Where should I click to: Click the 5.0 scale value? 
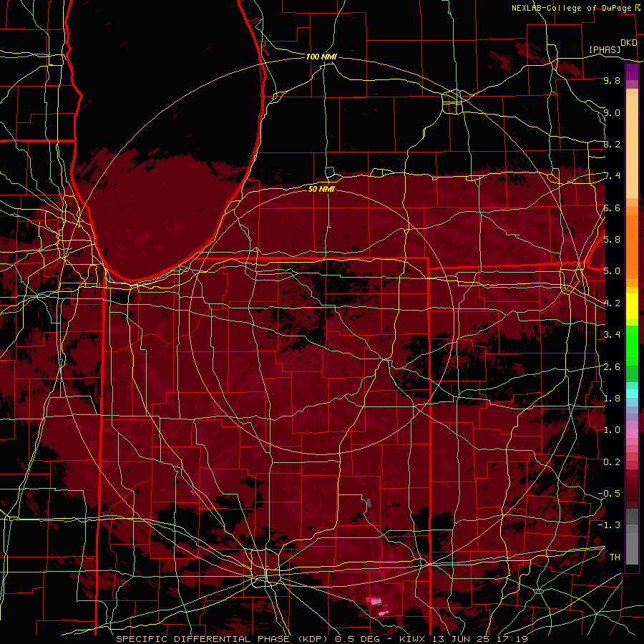612,271
